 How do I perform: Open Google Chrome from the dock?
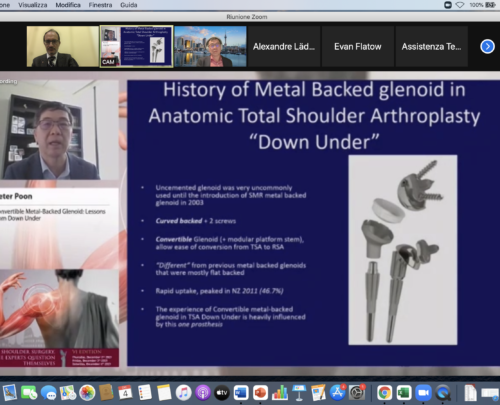[384, 393]
